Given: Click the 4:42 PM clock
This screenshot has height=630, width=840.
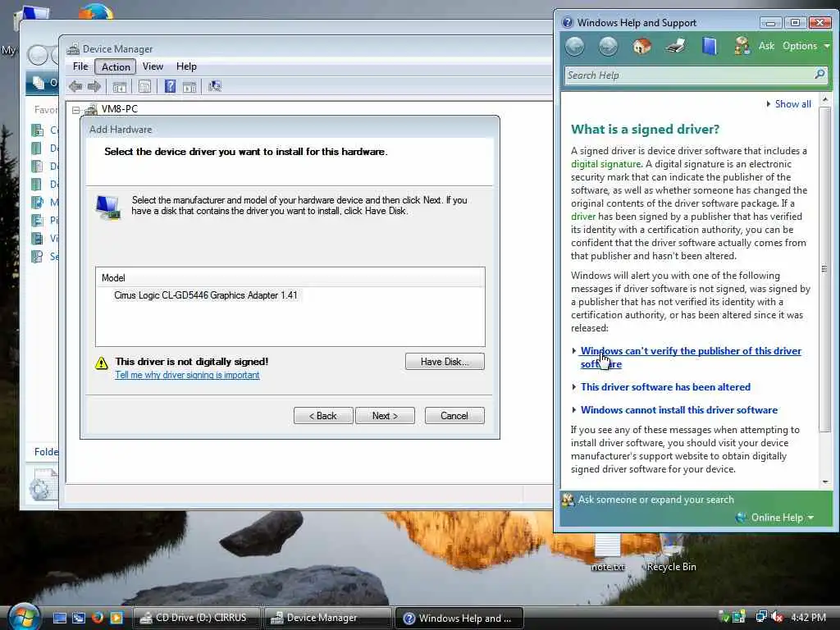Looking at the screenshot, I should pyautogui.click(x=808, y=617).
